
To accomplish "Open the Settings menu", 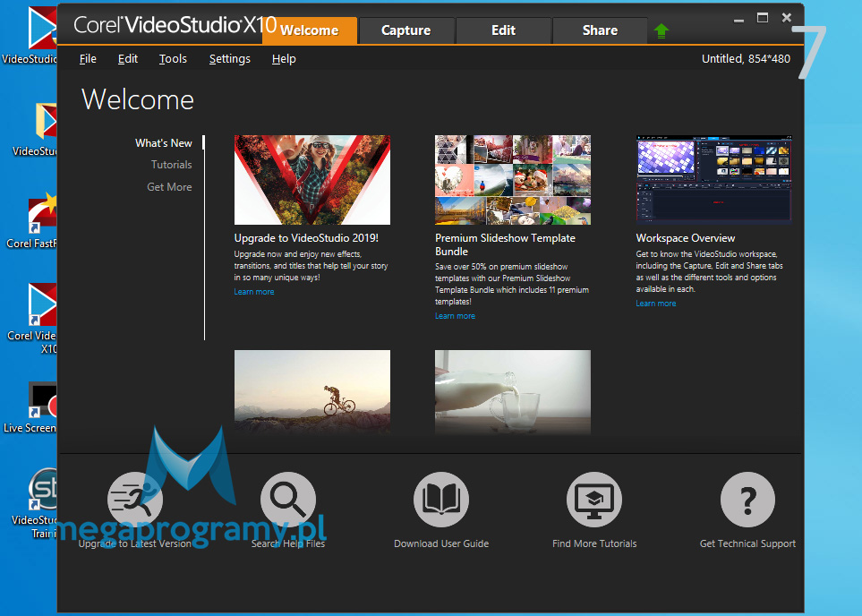I will [x=230, y=59].
